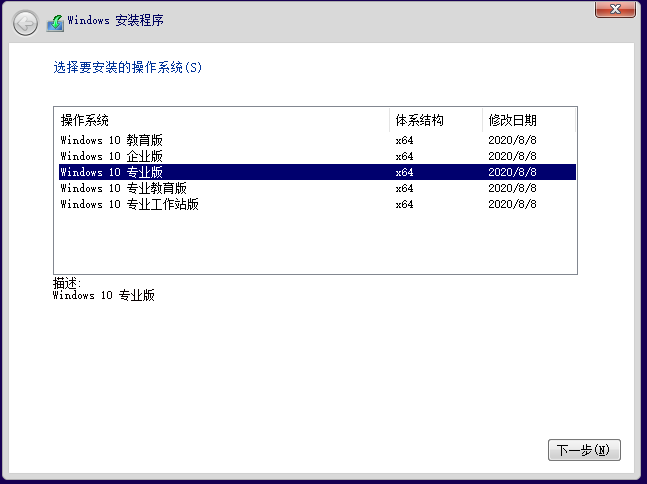Click x64 cell in 企业版 row
Image resolution: width=647 pixels, height=484 pixels.
click(x=404, y=156)
